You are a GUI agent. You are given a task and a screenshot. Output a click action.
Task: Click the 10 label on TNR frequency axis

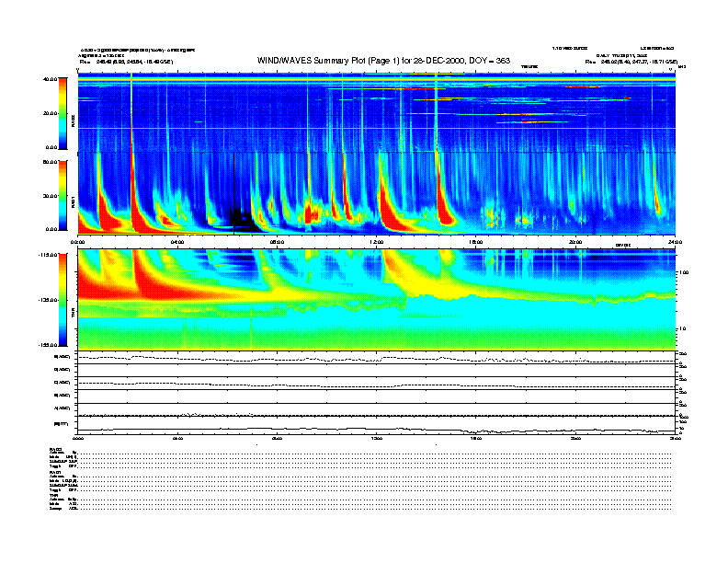[684, 329]
